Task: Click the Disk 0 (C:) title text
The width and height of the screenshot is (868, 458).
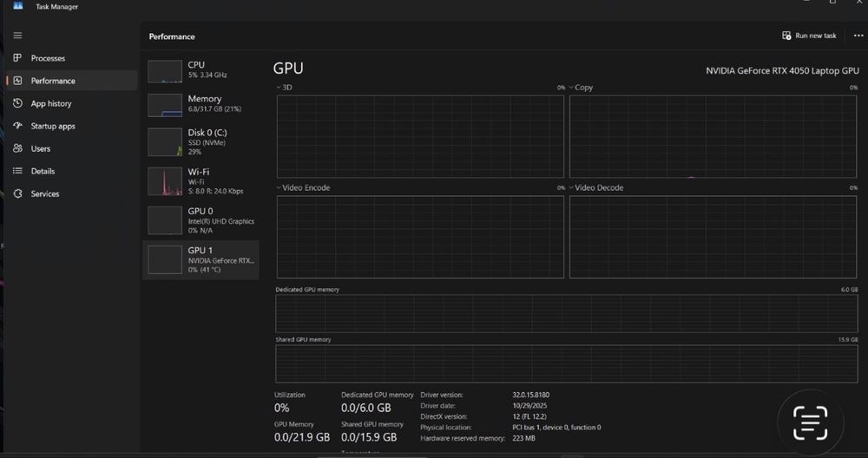Action: [207, 133]
